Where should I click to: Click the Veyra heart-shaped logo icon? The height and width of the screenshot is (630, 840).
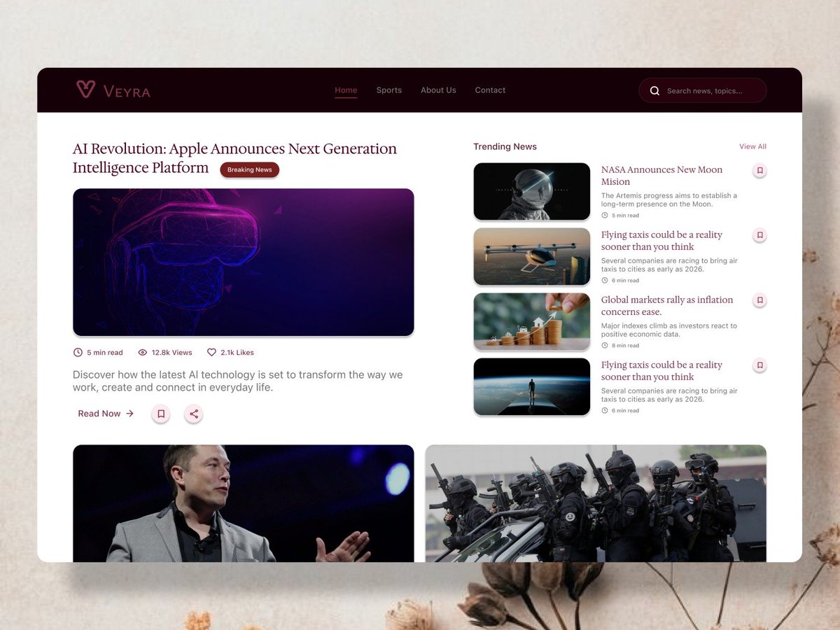[85, 89]
